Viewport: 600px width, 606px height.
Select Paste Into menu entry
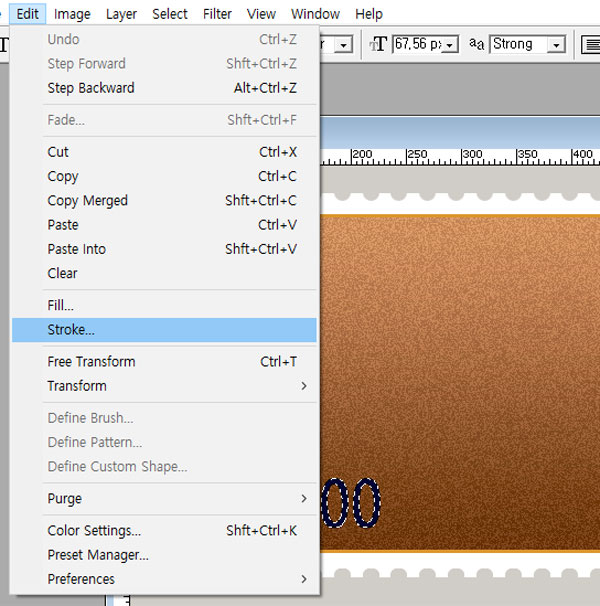(164, 249)
